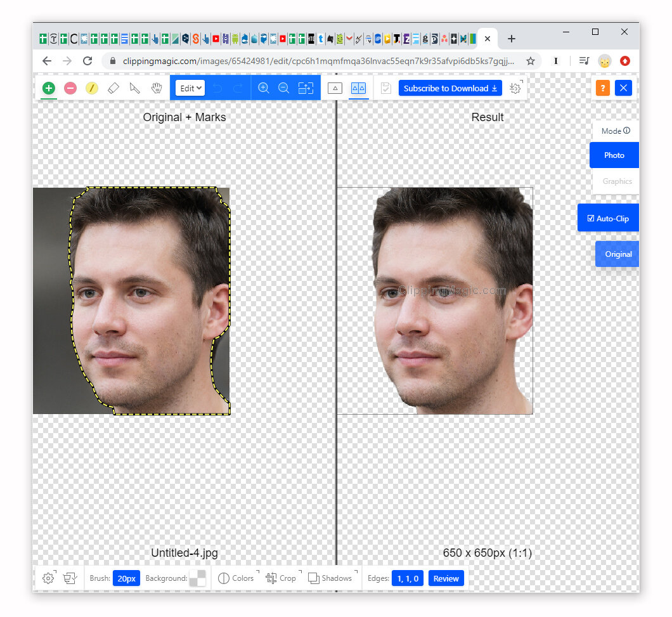Viewport: 672px width, 617px height.
Task: Switch to the blue 't' browser tab
Action: click(x=321, y=39)
